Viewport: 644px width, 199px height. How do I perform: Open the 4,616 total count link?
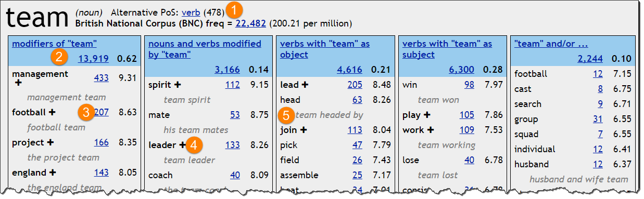coord(349,70)
